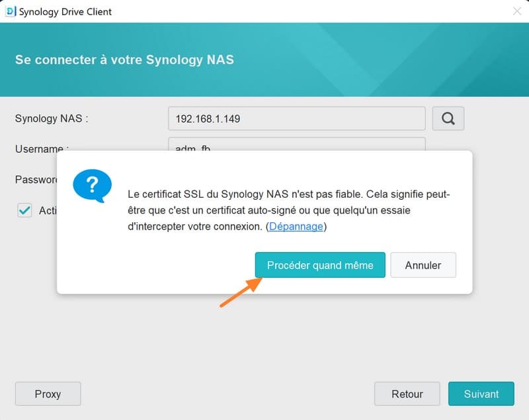Open the Dépannage troubleshooting link

tap(296, 226)
